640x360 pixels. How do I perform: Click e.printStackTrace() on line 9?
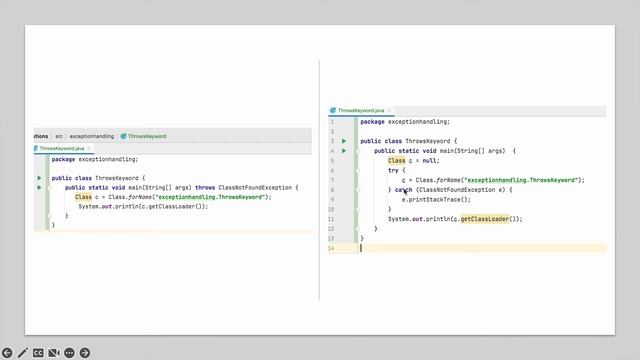pyautogui.click(x=436, y=200)
